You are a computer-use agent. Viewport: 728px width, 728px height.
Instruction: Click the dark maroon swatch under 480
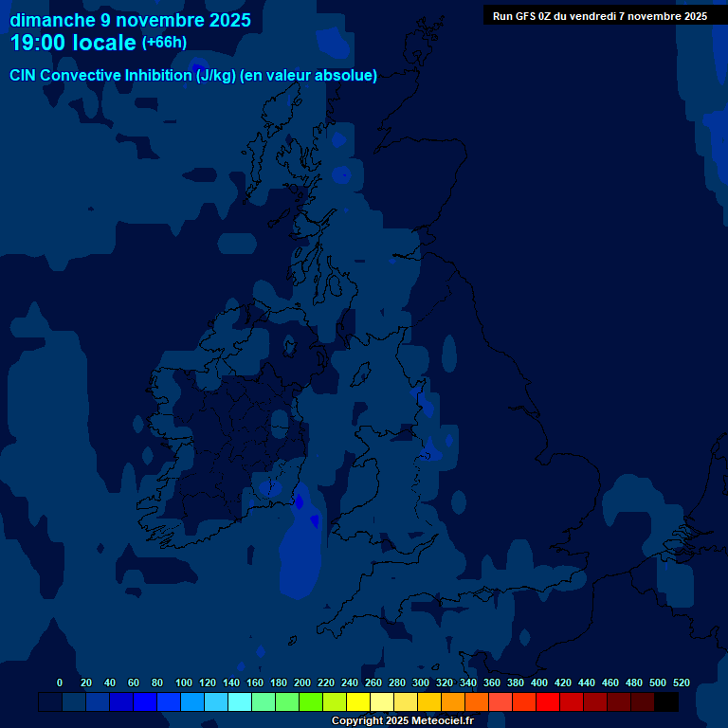pyautogui.click(x=643, y=702)
